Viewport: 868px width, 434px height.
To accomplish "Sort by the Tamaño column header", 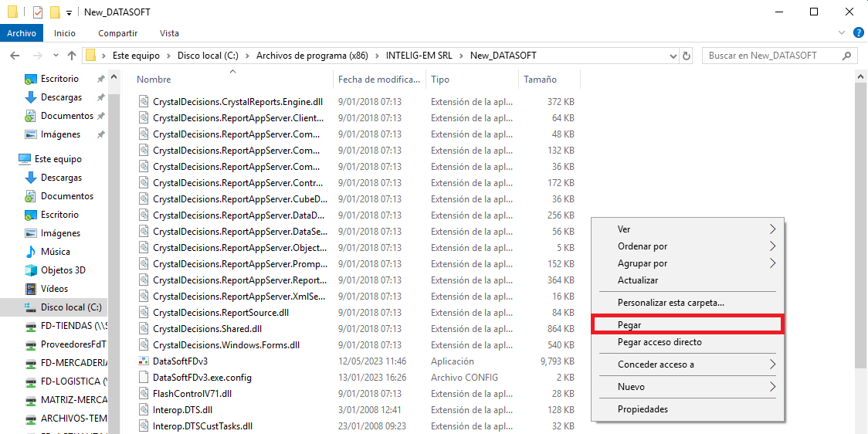I will 541,80.
